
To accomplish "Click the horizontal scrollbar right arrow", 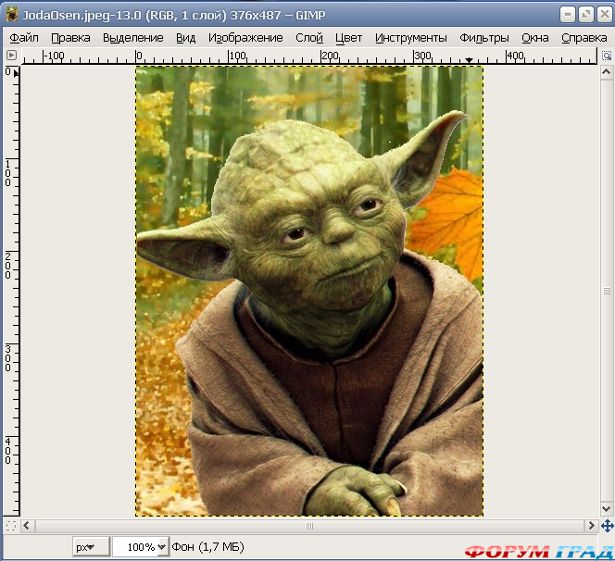I will click(x=591, y=525).
